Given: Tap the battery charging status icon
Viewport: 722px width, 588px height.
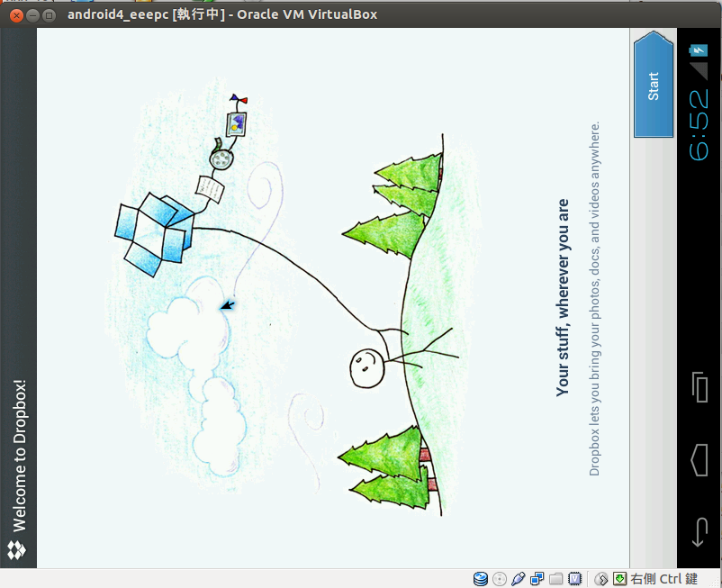Looking at the screenshot, I should 699,50.
